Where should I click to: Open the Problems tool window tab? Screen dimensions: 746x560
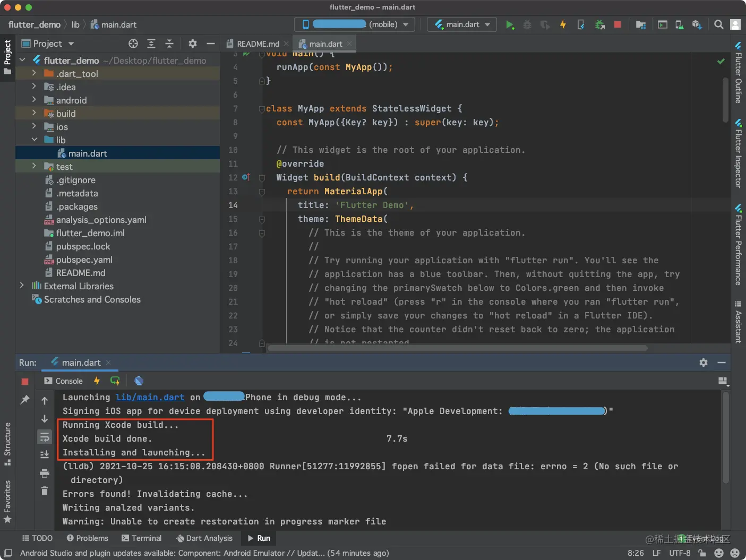[87, 538]
